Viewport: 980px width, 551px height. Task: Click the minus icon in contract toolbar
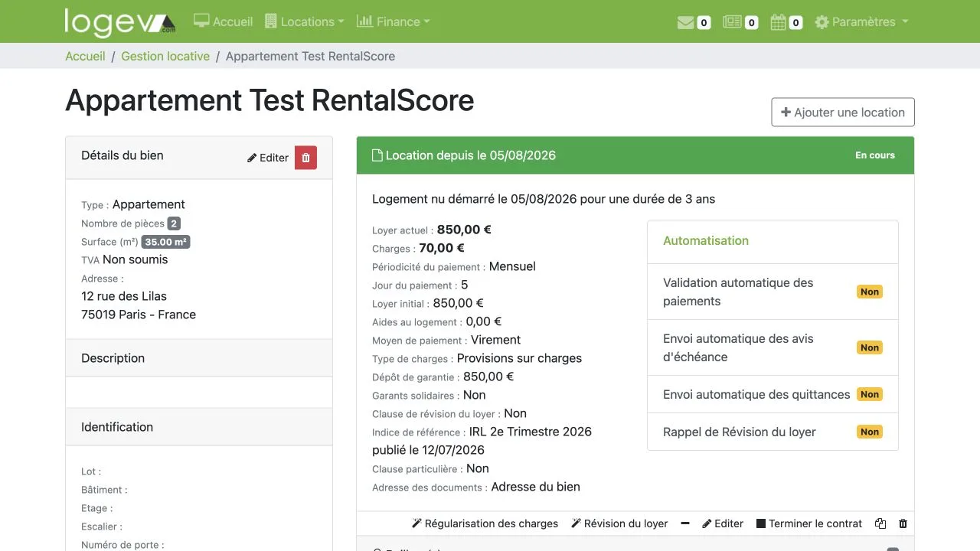coord(685,523)
